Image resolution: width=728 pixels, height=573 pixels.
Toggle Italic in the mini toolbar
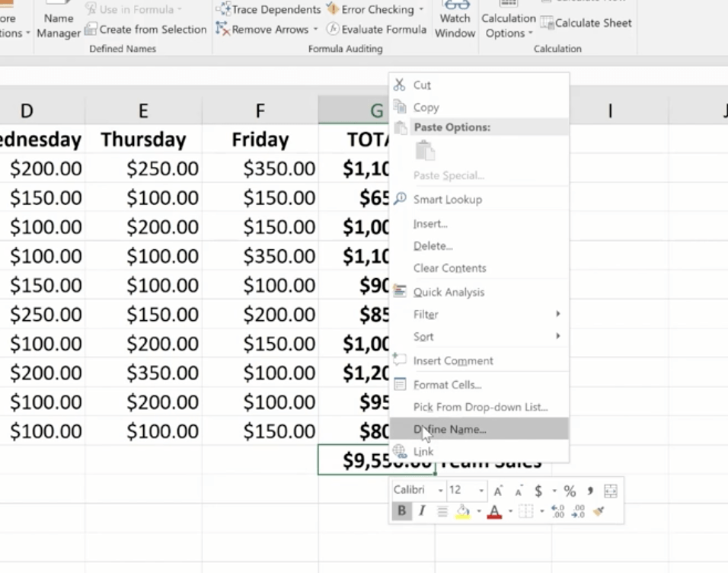pos(421,511)
